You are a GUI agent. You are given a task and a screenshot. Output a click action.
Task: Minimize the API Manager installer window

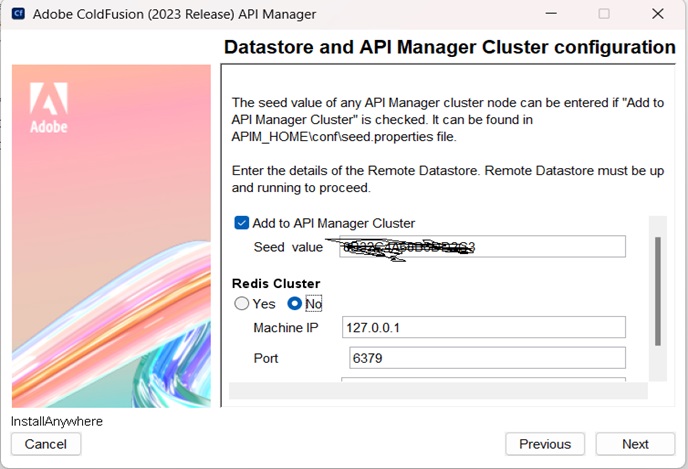tap(551, 14)
